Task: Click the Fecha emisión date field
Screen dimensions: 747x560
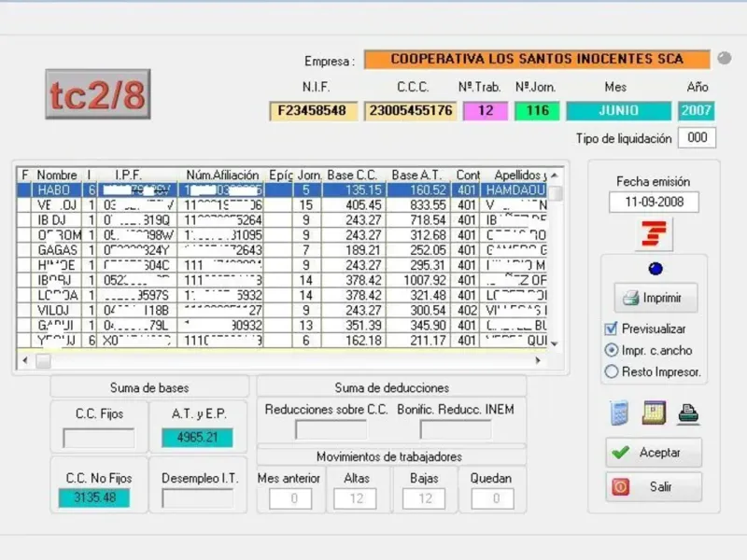Action: [x=654, y=202]
